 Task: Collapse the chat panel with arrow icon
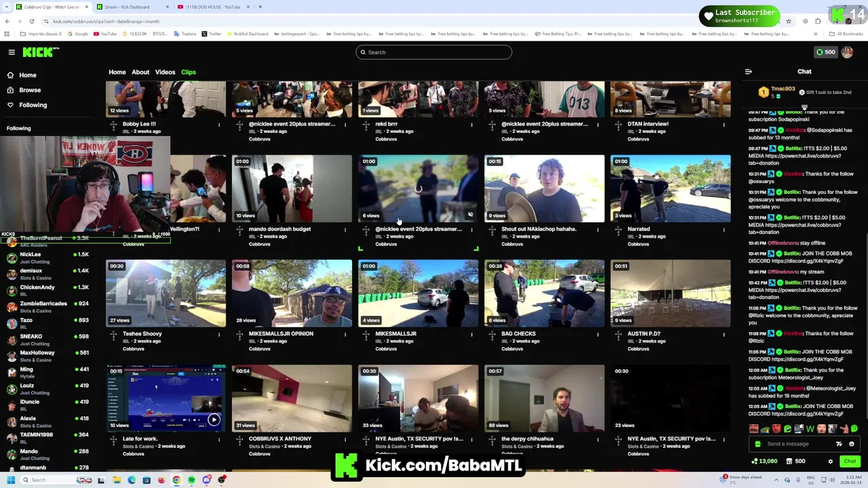click(748, 71)
